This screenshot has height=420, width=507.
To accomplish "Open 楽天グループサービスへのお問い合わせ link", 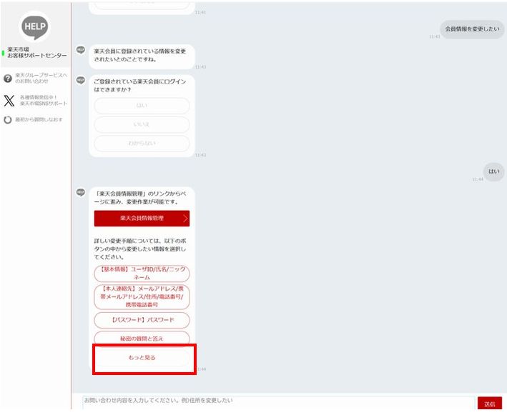I will point(41,78).
